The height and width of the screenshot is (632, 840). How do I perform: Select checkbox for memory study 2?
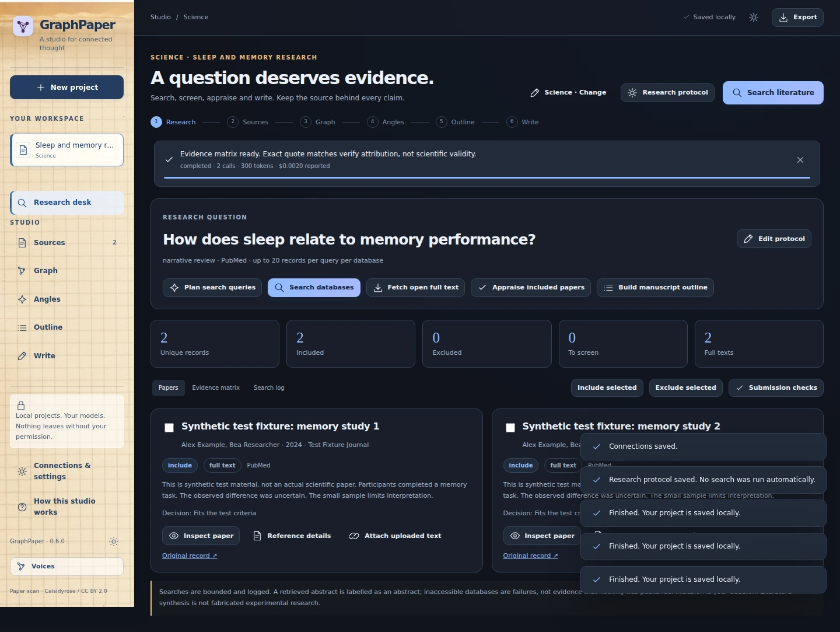(510, 428)
